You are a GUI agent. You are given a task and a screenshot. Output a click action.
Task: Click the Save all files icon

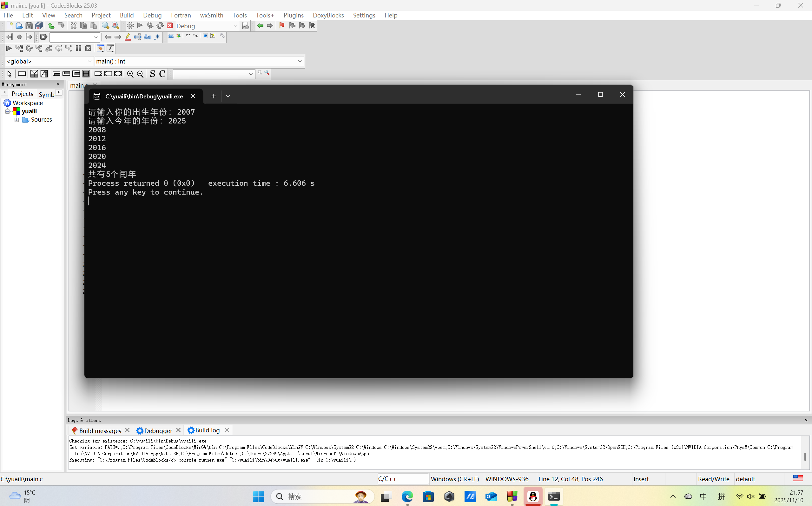(x=39, y=26)
